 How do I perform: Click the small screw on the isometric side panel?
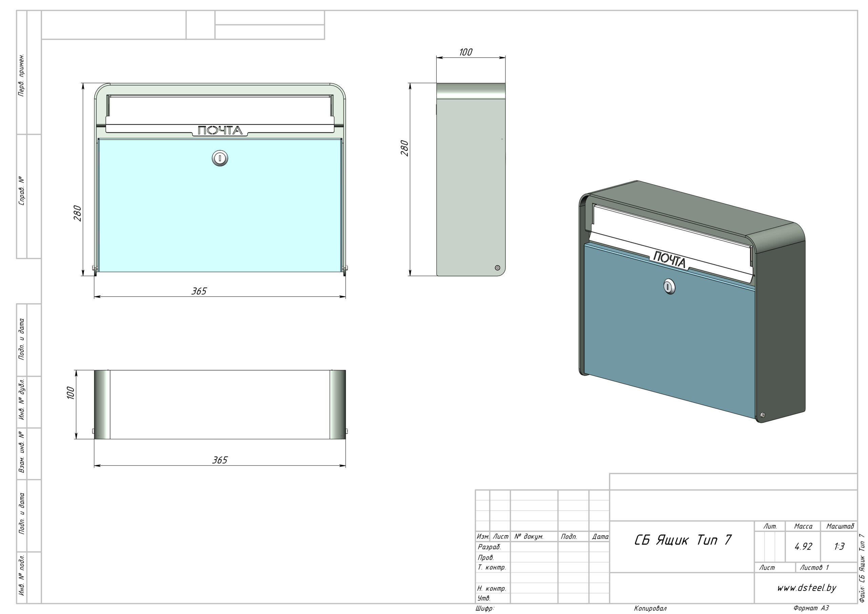[763, 415]
